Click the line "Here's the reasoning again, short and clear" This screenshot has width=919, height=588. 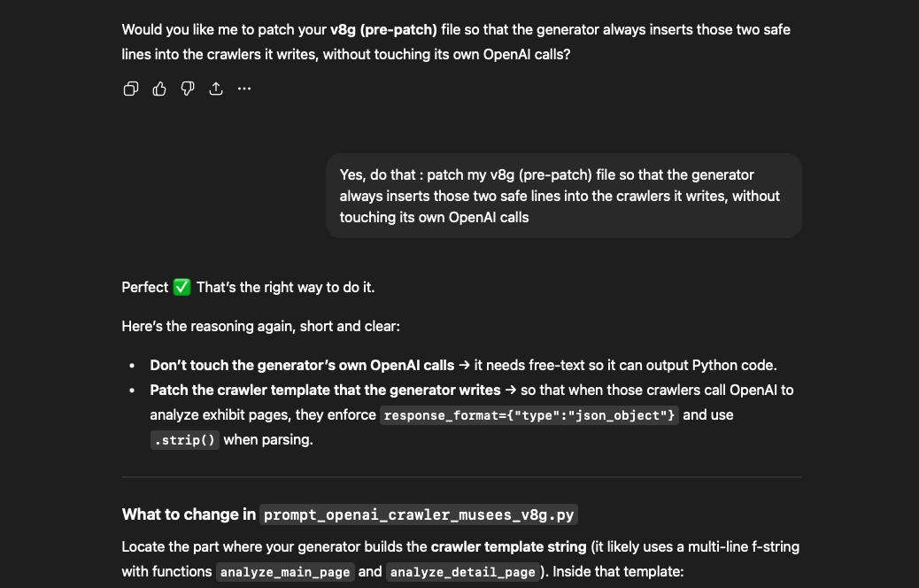(260, 327)
